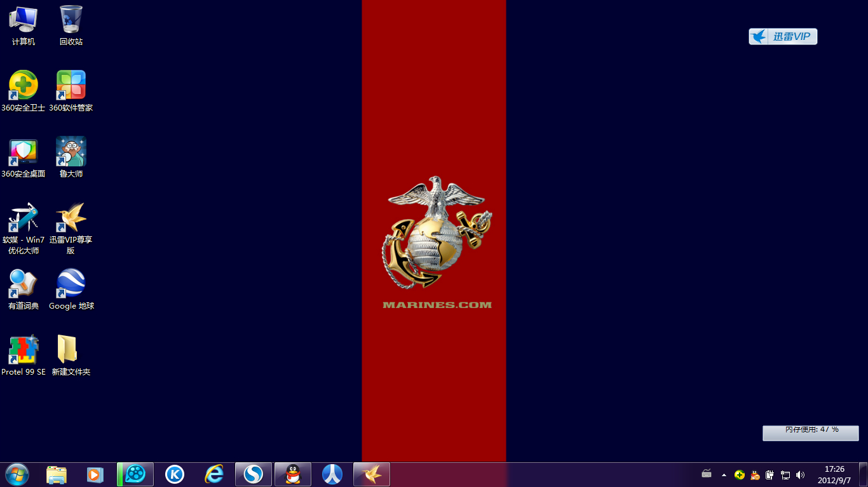Open Windows Explorer from the taskbar

[57, 474]
